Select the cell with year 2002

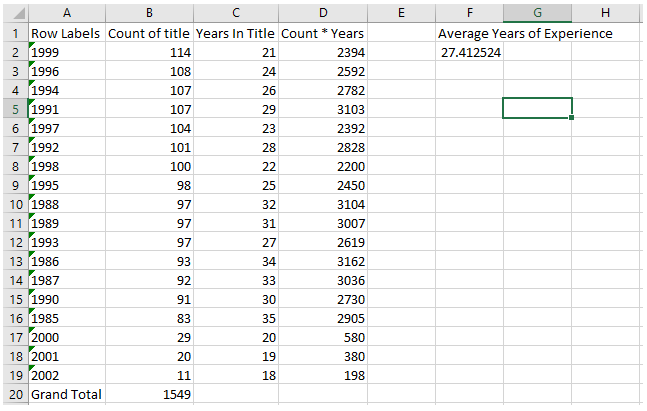pos(67,375)
